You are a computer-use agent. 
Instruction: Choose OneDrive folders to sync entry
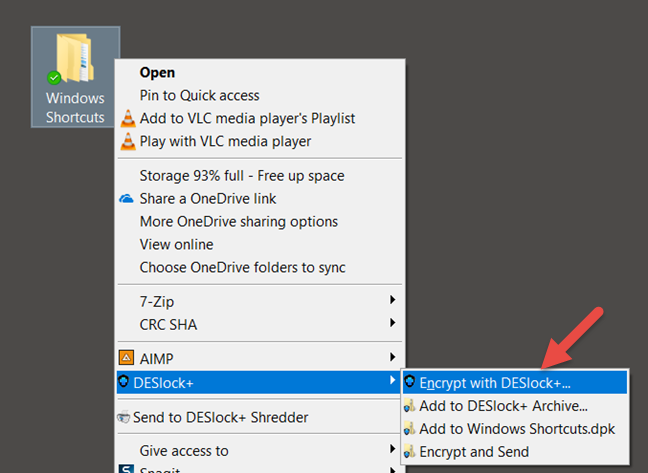(x=260, y=268)
